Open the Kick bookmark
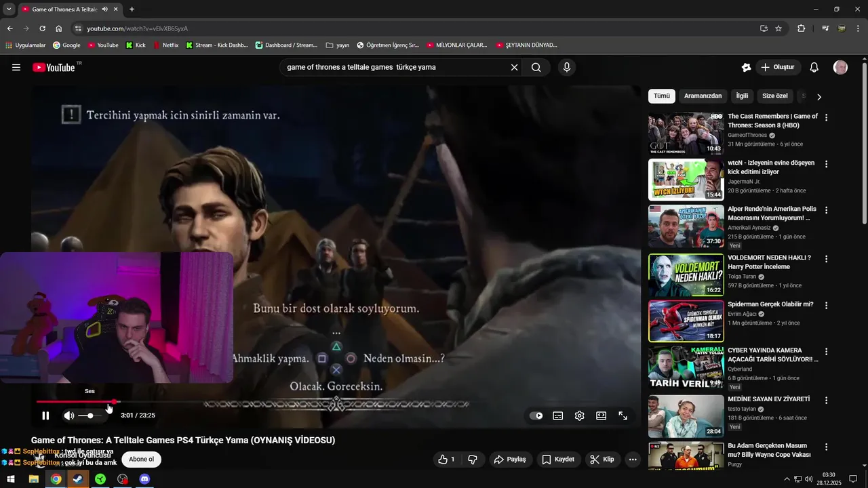Viewport: 868px width, 488px height. [x=136, y=45]
